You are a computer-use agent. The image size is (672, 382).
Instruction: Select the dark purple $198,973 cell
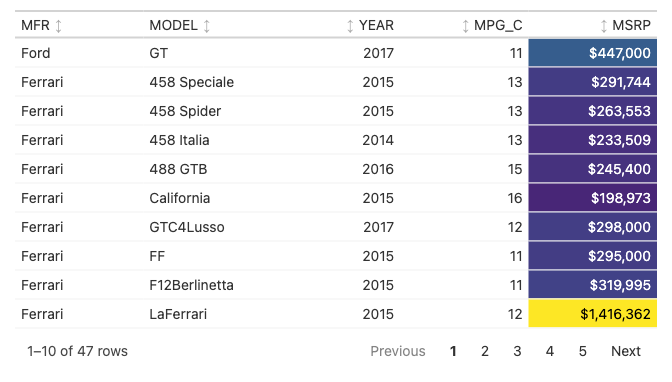[593, 198]
